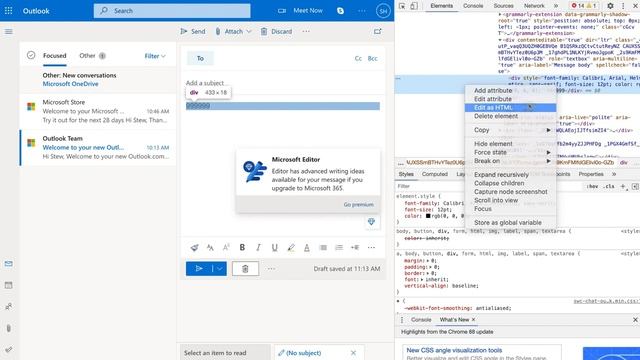Open the font size tool
Viewport: 640px width, 360px height.
pos(210,247)
